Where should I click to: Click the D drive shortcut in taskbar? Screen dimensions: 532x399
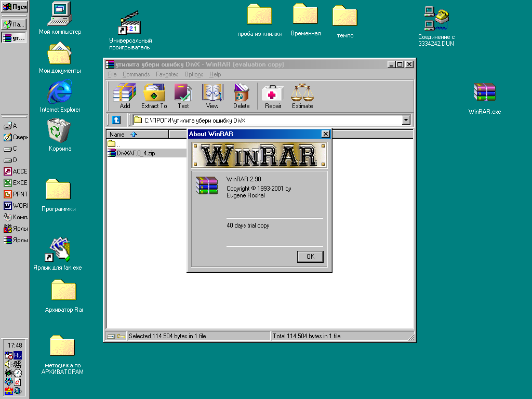pos(10,160)
